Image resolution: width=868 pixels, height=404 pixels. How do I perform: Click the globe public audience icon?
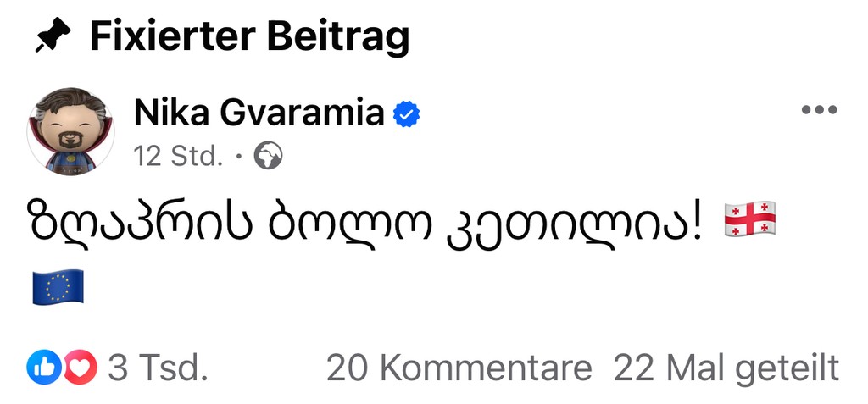tap(268, 156)
